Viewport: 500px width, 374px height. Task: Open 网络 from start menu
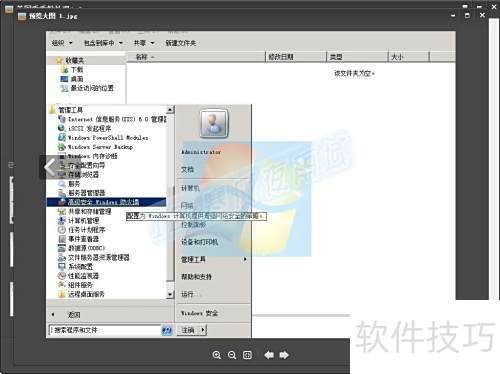[x=187, y=205]
